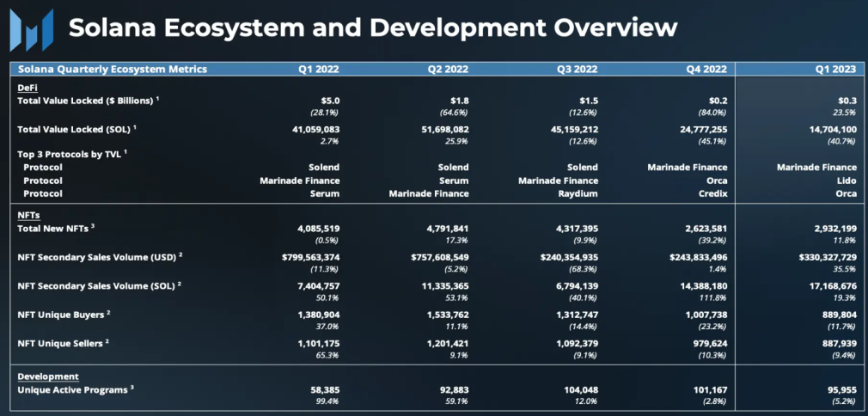Select the Q3 2022 column header

[x=578, y=70]
